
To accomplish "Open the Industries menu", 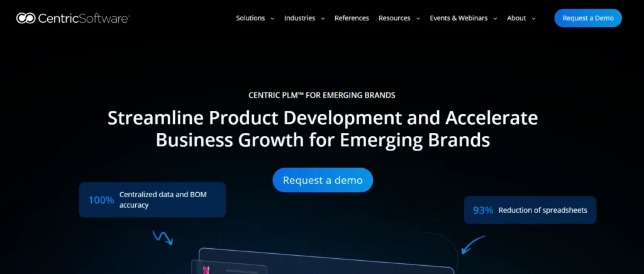I will pos(299,18).
